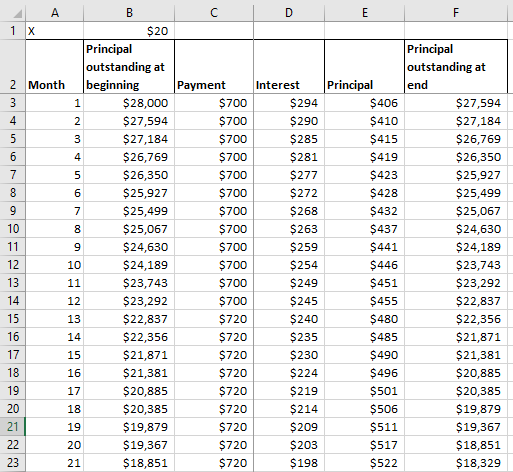Select interest cell showing $294
Viewport: 513px width, 472px height.
coord(289,103)
